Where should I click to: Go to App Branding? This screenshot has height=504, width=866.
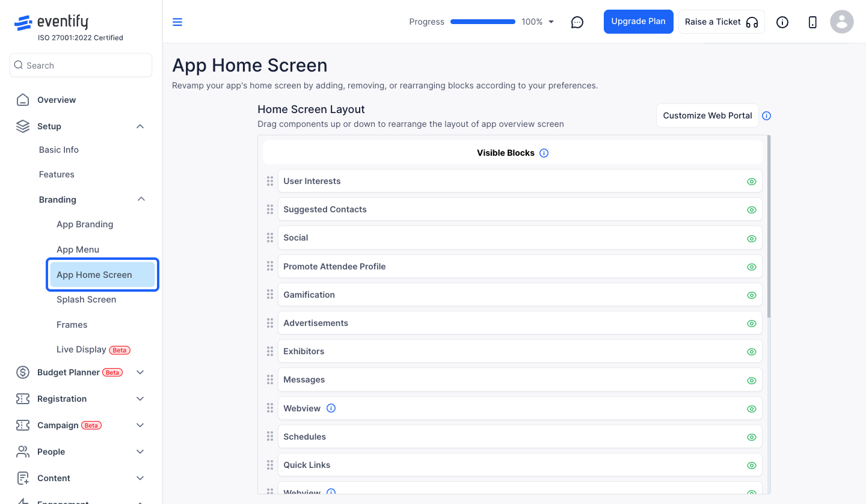[85, 224]
